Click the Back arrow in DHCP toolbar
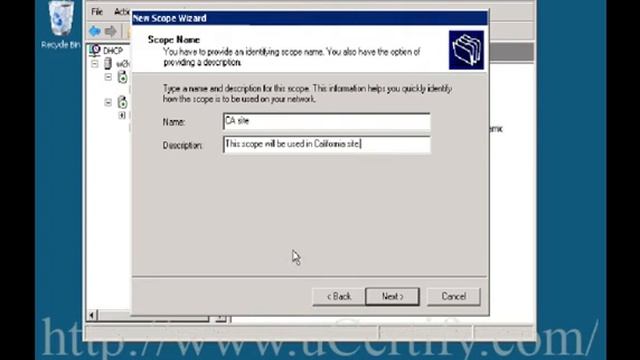The height and width of the screenshot is (360, 640). pos(95,31)
